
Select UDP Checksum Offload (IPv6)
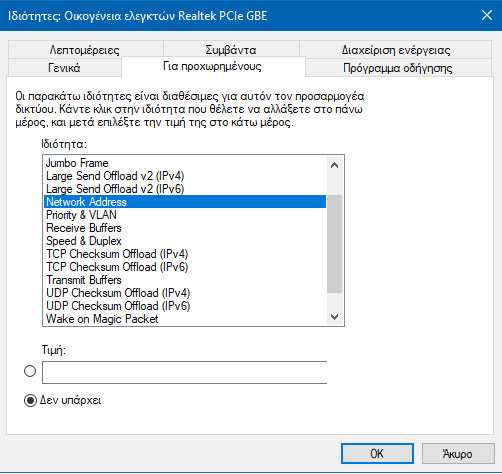185,306
